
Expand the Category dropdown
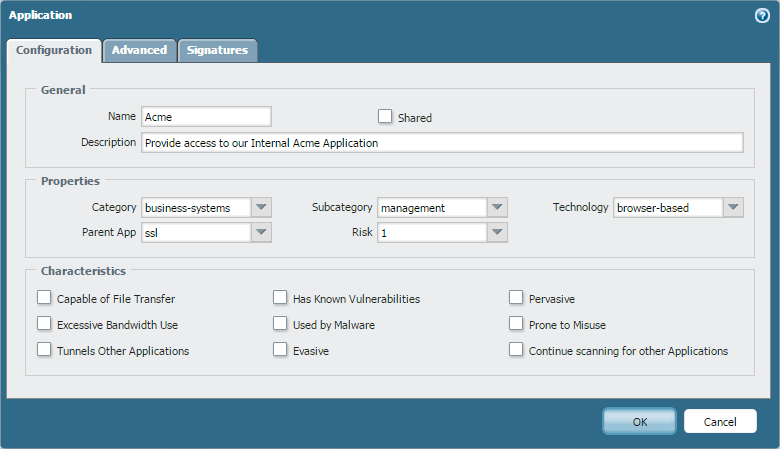261,207
